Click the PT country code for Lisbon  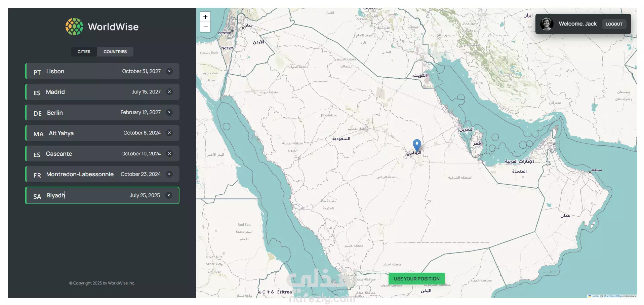(x=37, y=72)
